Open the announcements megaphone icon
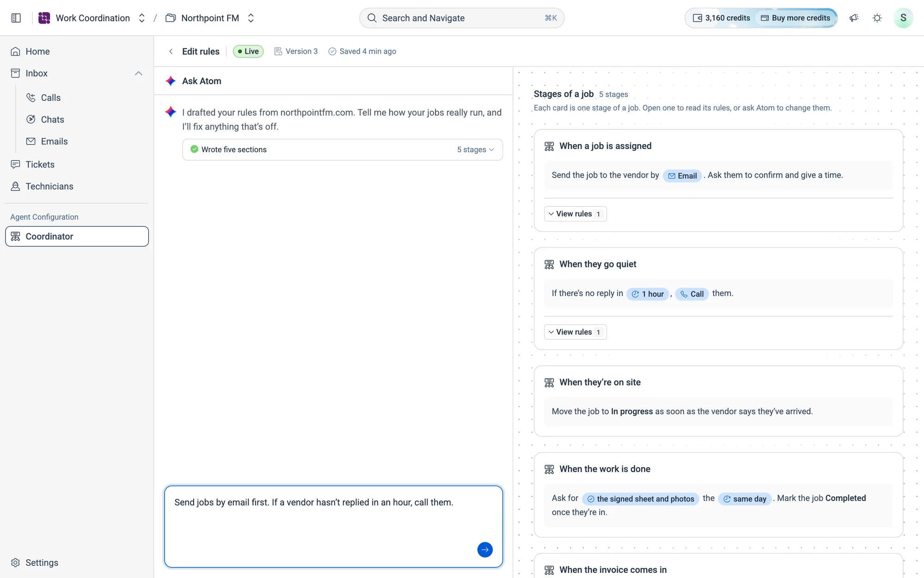 tap(854, 18)
